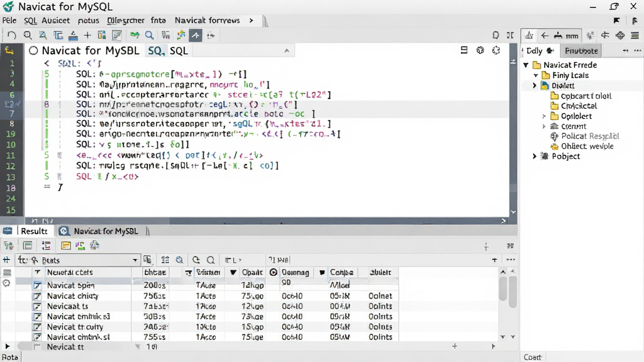Click the menu bar overflow chevron
644x362 pixels.
click(252, 21)
